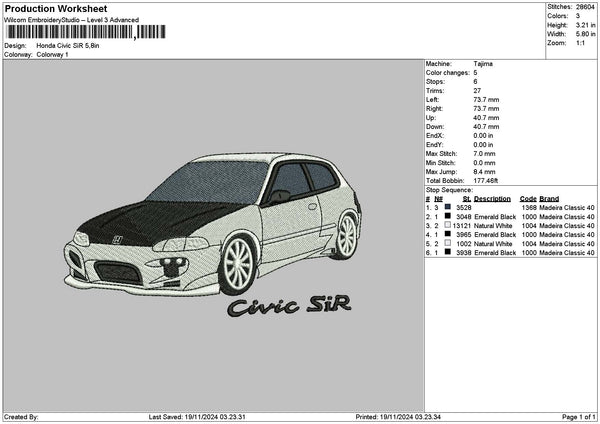Click 'Natural White' in the 13121 stitch row
The width and height of the screenshot is (600, 424).
(493, 226)
